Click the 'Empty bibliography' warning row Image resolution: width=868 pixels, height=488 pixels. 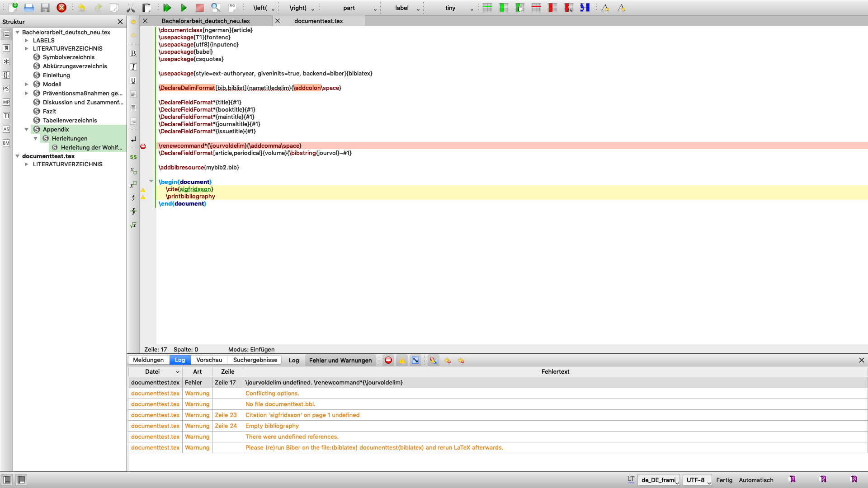498,426
